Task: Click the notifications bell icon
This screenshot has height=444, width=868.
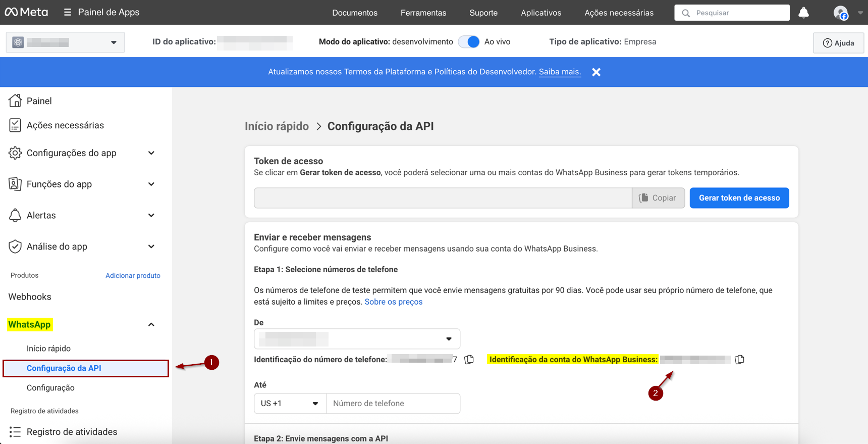Action: (803, 13)
